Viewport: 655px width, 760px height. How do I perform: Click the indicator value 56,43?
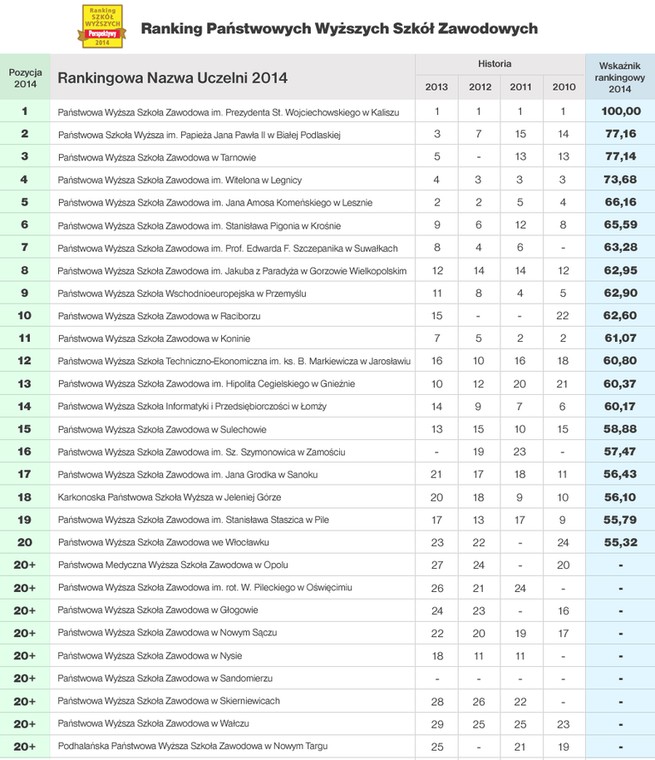click(620, 474)
